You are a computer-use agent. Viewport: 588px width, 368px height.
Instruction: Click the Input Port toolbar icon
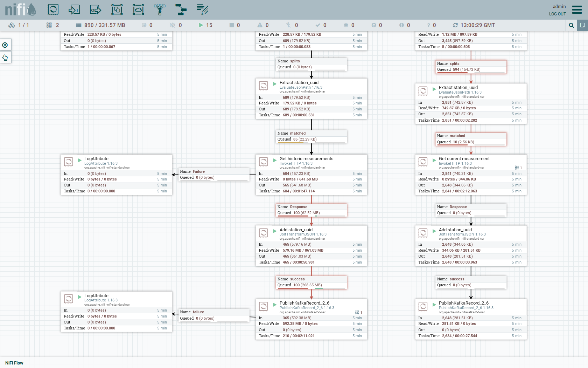tap(74, 9)
